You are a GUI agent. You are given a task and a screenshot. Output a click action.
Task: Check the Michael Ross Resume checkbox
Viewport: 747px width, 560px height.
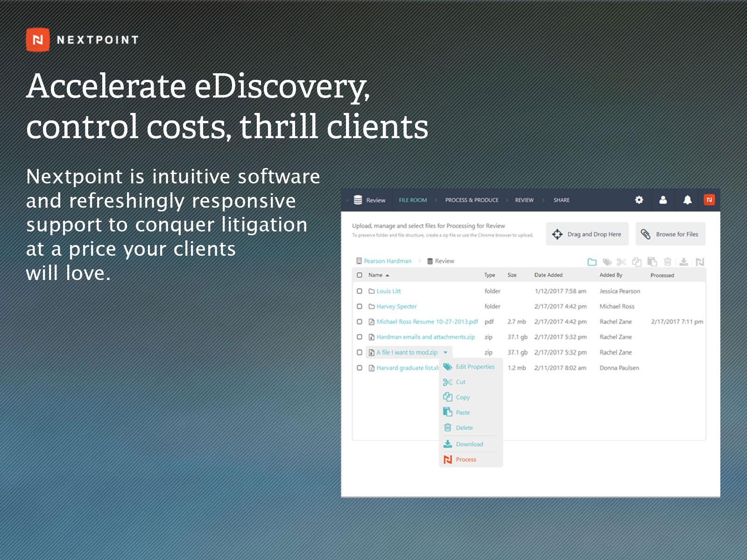[359, 322]
